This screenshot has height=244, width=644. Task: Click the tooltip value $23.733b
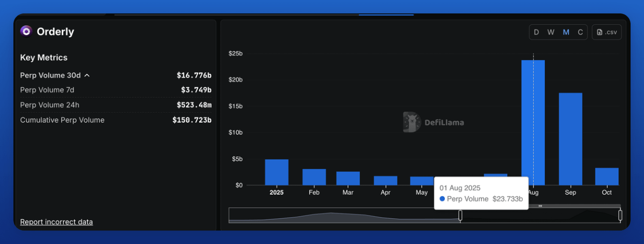508,199
